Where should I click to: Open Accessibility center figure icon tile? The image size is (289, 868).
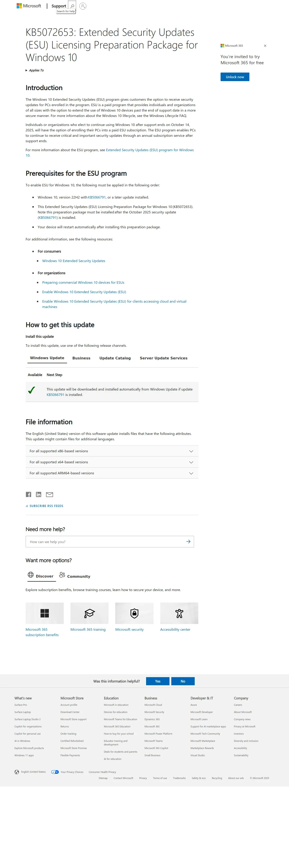click(179, 613)
